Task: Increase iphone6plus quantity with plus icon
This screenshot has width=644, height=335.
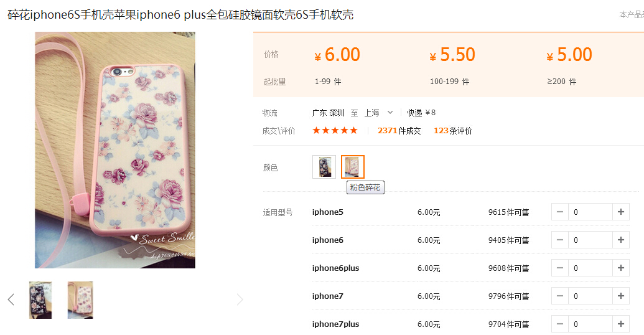Action: [x=620, y=268]
